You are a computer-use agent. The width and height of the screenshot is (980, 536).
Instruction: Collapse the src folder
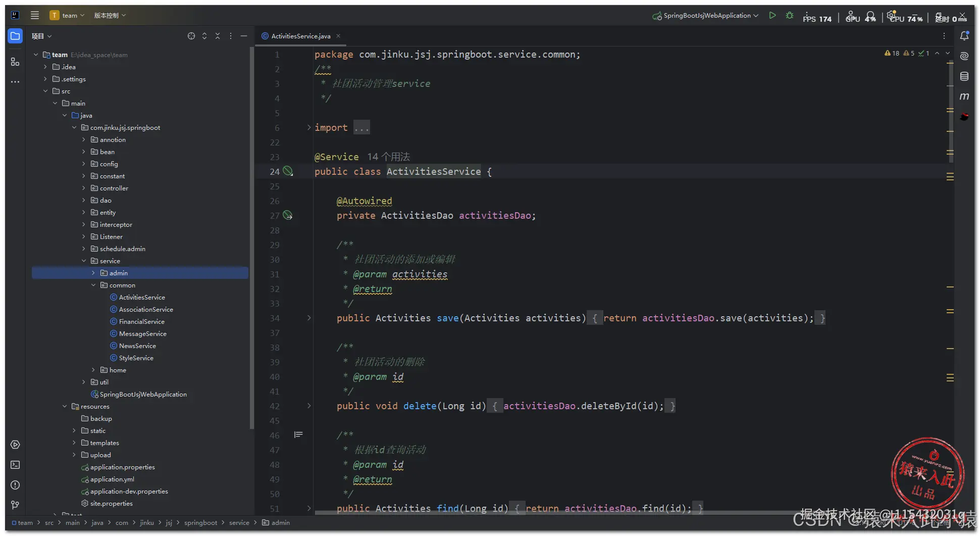tap(45, 91)
